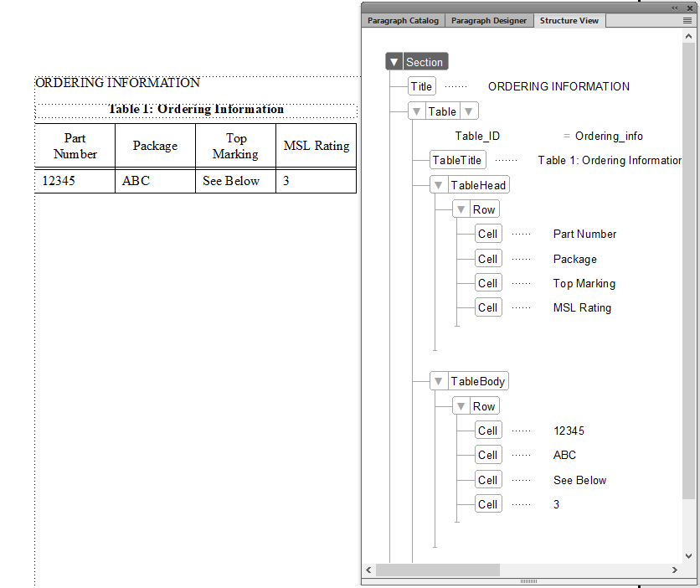Select the TableBody element label
The width and height of the screenshot is (700, 588).
tap(477, 381)
